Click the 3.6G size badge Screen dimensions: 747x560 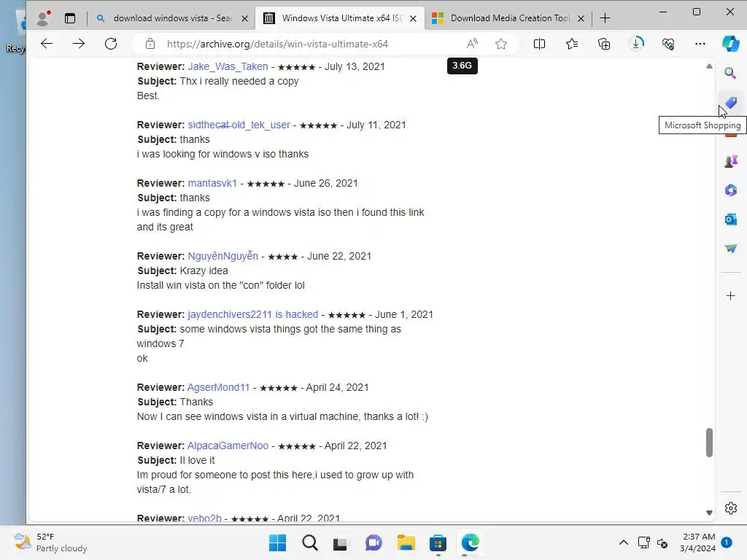click(462, 66)
